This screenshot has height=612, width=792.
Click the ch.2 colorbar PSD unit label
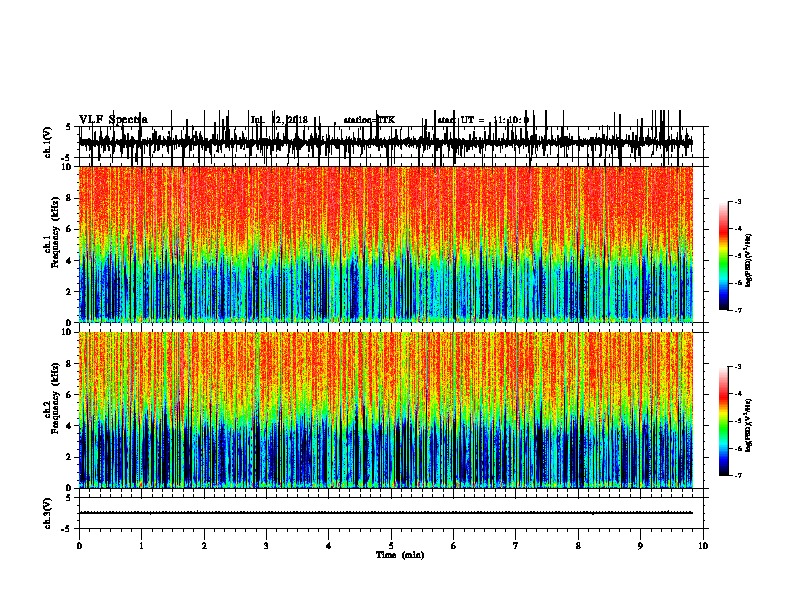[748, 425]
